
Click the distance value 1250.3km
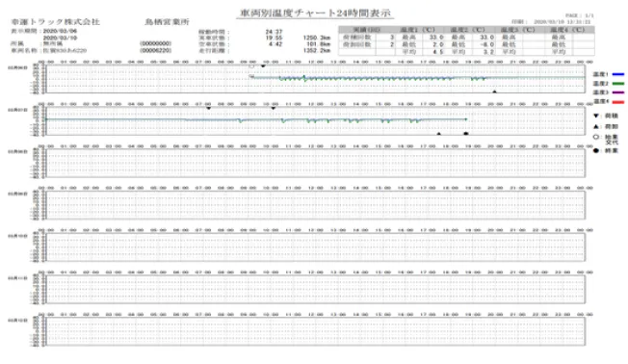click(x=317, y=38)
